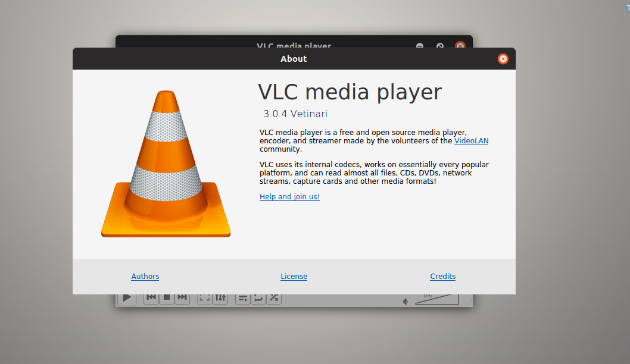Toggle the playlist view in VLC

coord(243,298)
